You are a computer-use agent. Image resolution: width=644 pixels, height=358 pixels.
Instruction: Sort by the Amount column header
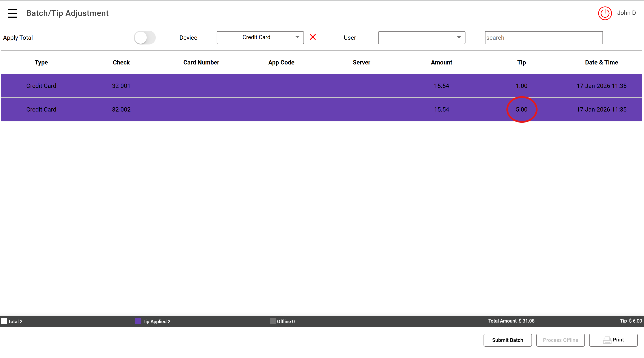click(x=441, y=63)
